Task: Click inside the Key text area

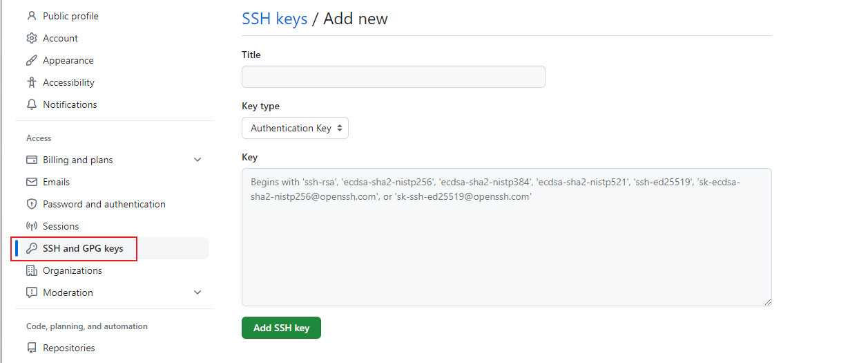Action: pyautogui.click(x=507, y=237)
